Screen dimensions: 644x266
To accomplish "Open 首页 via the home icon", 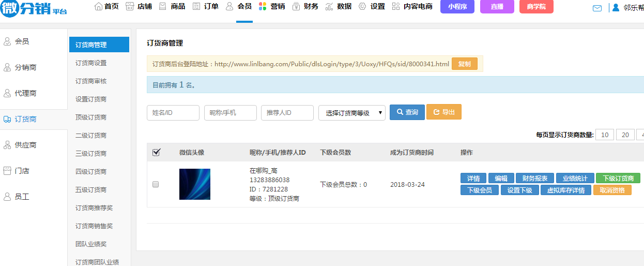I will point(98,7).
